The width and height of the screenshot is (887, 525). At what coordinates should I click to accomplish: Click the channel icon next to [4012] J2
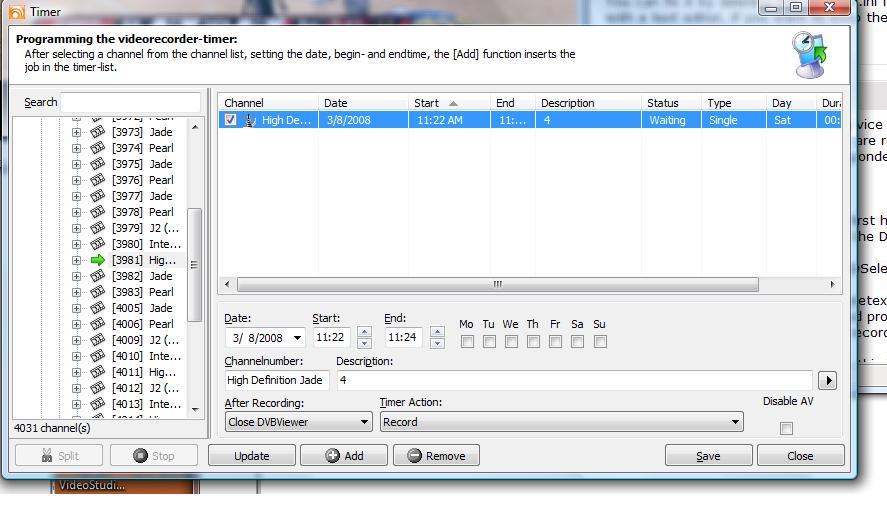pyautogui.click(x=98, y=388)
